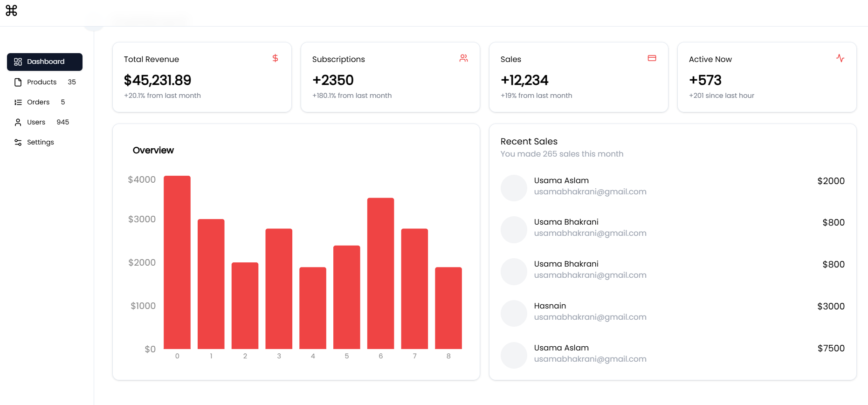
Task: Click the Recent Sales heading
Action: click(529, 141)
